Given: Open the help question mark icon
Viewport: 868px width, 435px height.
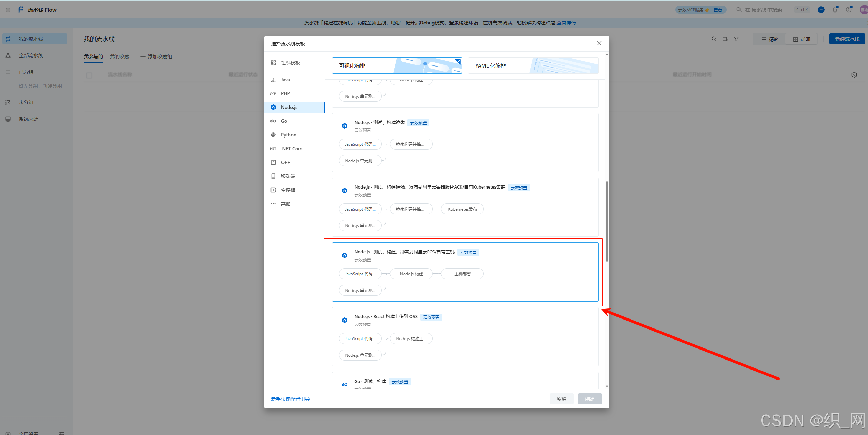Looking at the screenshot, I should (x=848, y=10).
